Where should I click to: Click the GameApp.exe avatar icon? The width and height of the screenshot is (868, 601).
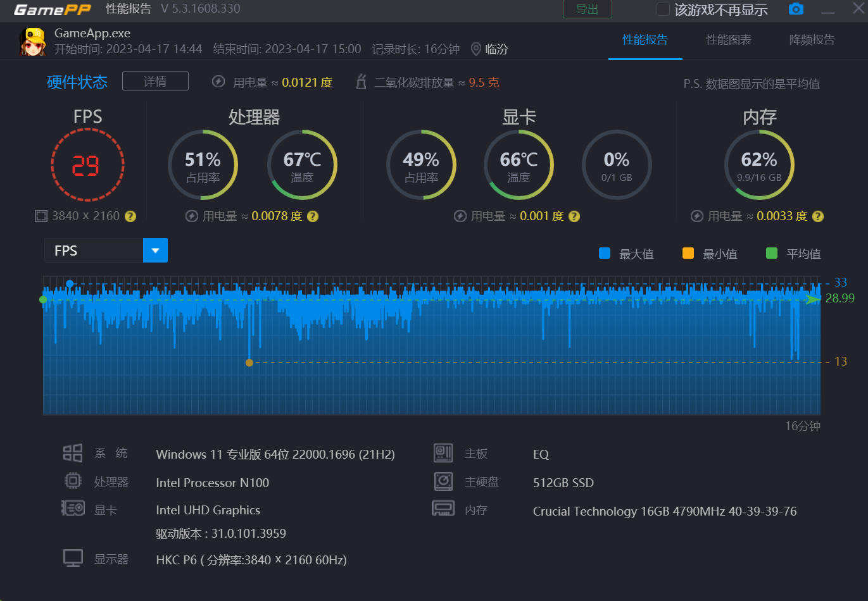point(33,42)
